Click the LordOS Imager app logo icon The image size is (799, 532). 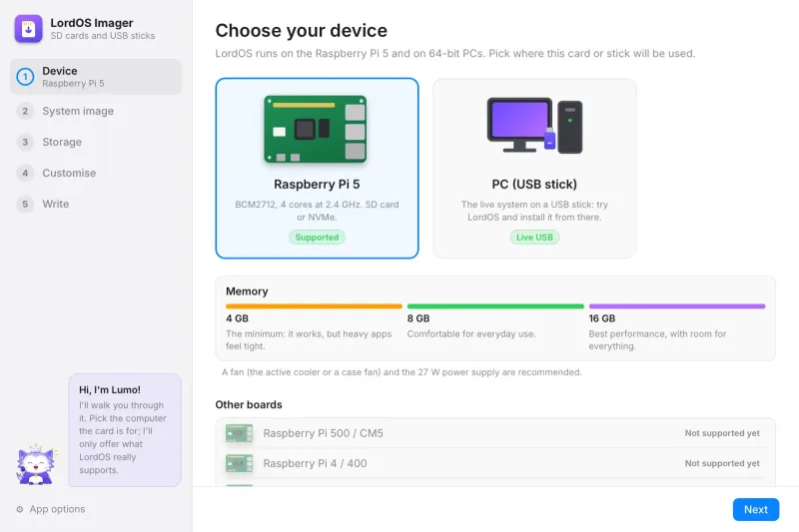[x=28, y=29]
